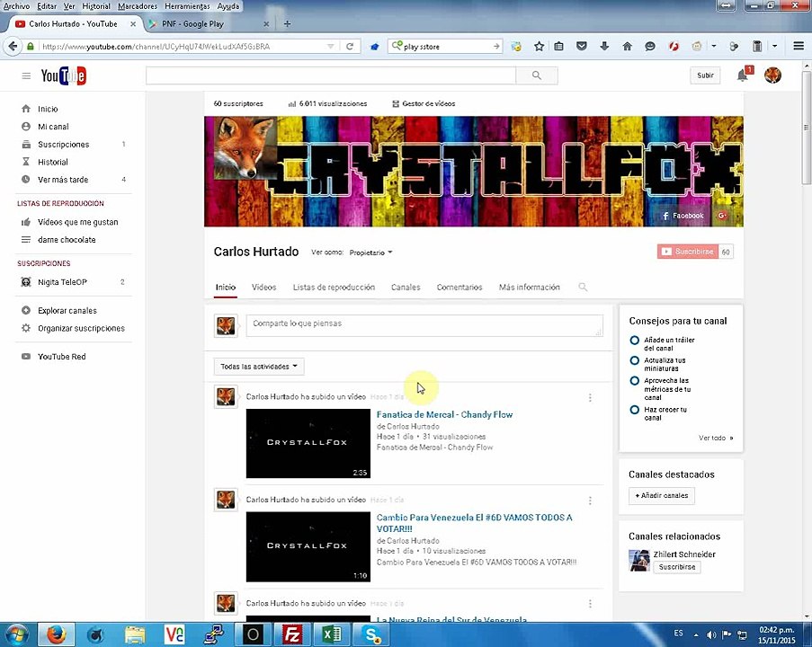Screen dimensions: 812x647
Task: Switch to the Videos channel tab
Action: (x=263, y=288)
